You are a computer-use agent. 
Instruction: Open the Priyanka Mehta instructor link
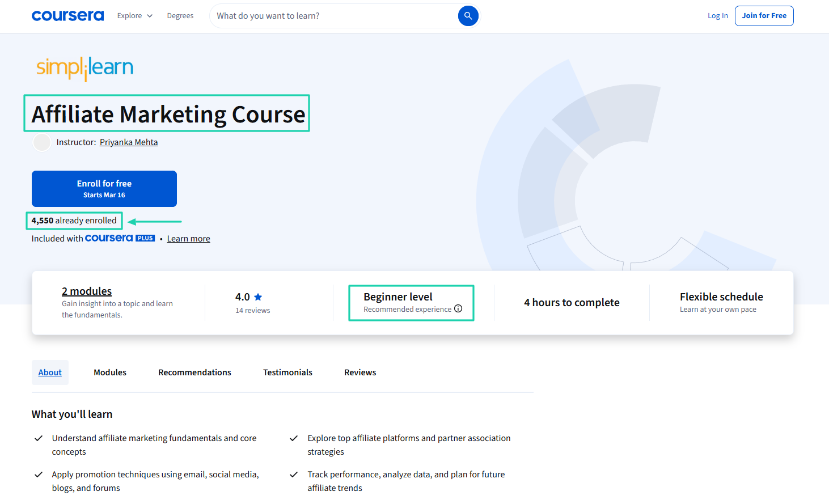click(129, 142)
